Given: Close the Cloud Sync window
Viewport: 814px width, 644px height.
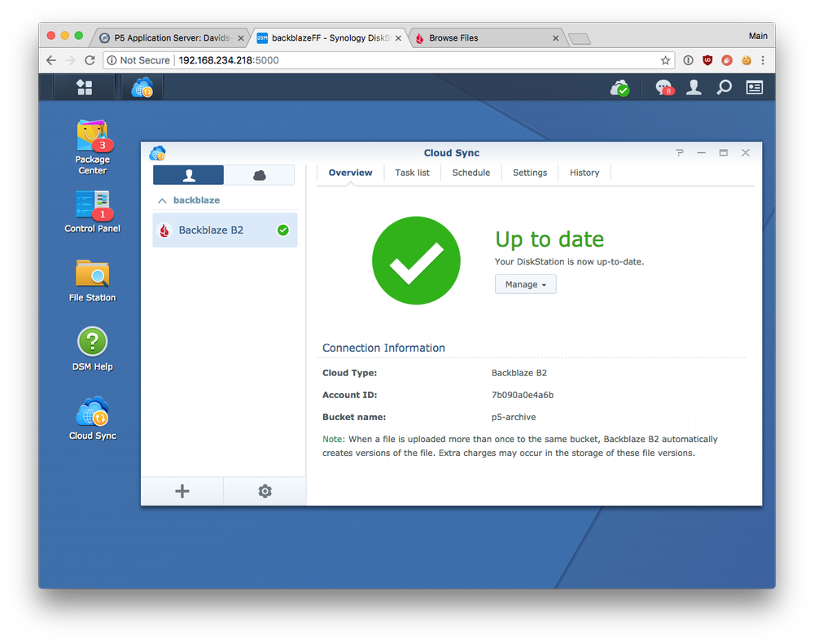Looking at the screenshot, I should click(746, 153).
